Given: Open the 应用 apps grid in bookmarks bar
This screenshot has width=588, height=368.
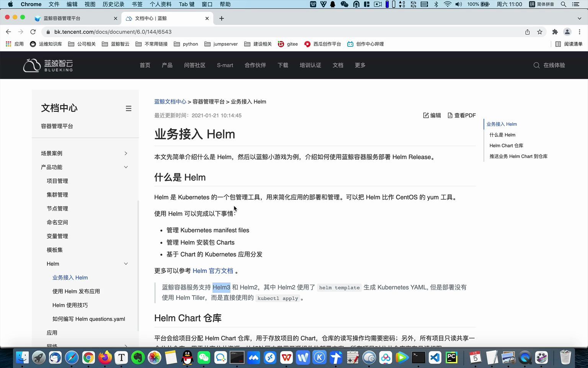Looking at the screenshot, I should [x=15, y=44].
